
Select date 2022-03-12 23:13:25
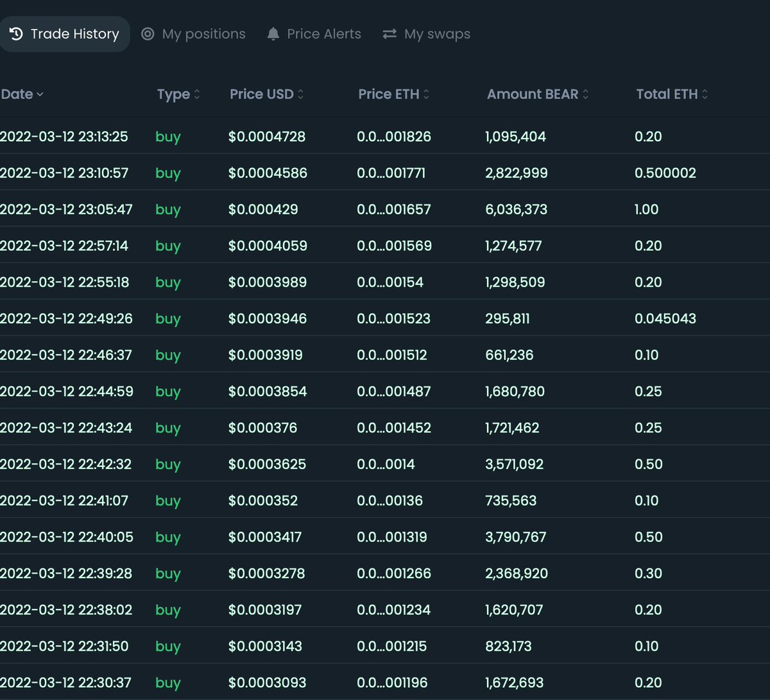pyautogui.click(x=64, y=137)
